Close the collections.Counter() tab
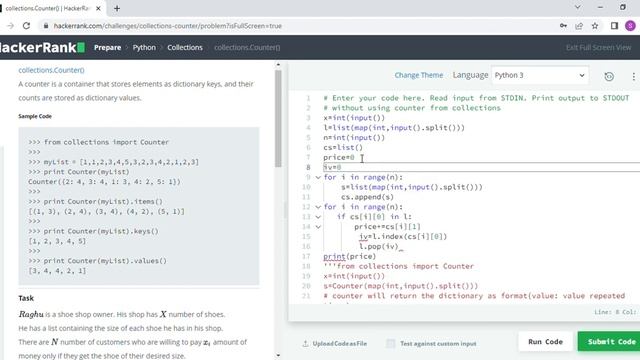 coord(98,8)
